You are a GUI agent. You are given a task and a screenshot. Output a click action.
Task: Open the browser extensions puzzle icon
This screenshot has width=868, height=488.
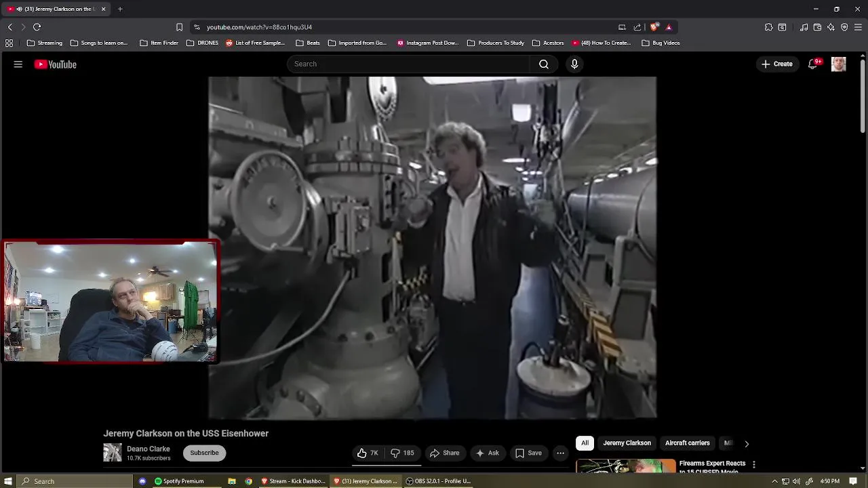(768, 27)
